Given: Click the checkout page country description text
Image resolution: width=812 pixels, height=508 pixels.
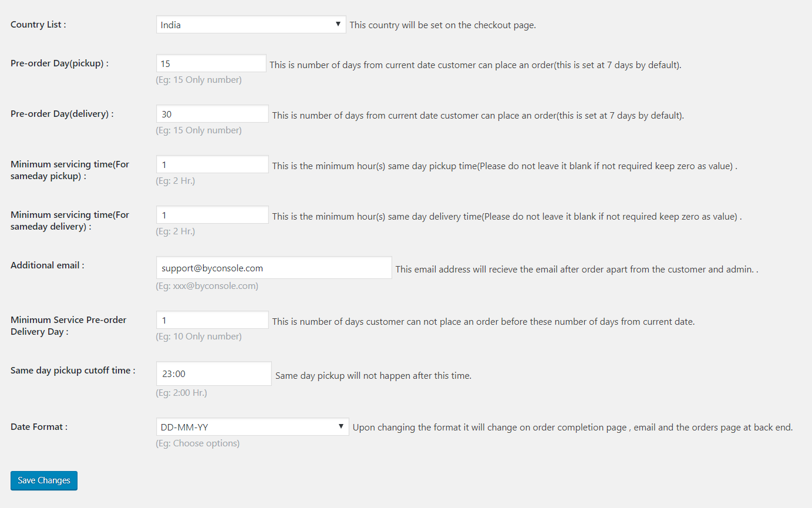Looking at the screenshot, I should click(443, 25).
